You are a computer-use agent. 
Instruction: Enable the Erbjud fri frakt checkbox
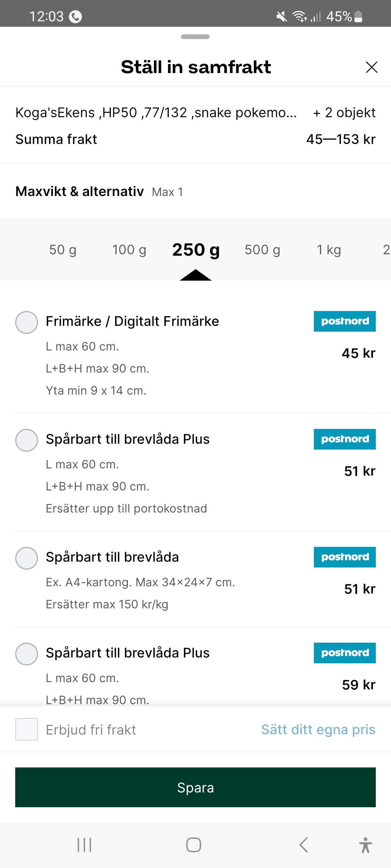[26, 729]
